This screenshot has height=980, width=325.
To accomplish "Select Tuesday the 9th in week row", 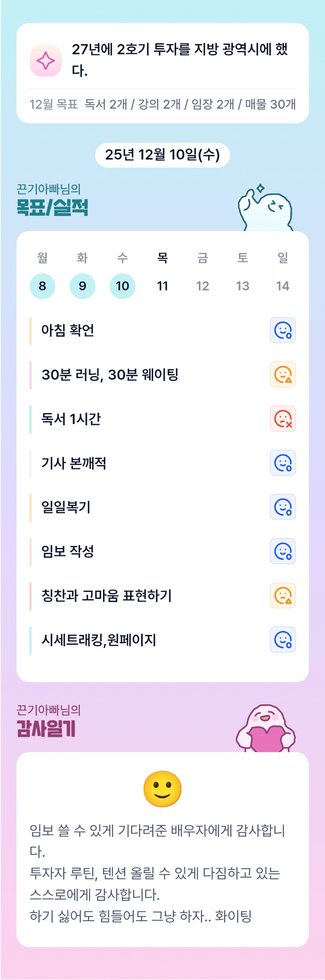I will coord(83,286).
